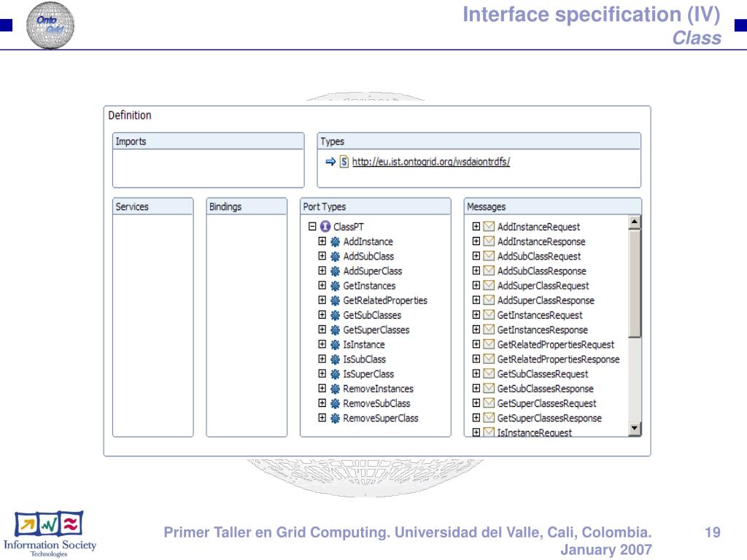Viewport: 747px width, 560px height.
Task: Select the AddSuperClass operation gear icon
Action: click(336, 271)
